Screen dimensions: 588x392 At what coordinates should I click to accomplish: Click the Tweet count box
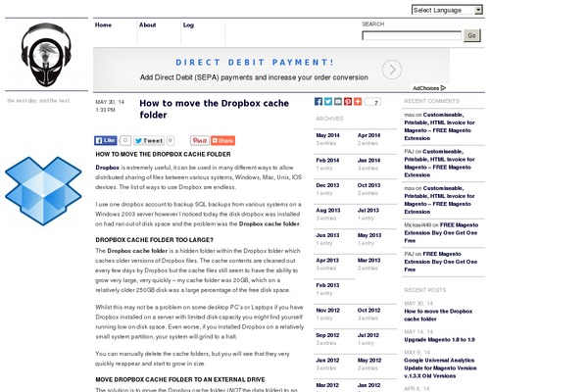pyautogui.click(x=170, y=140)
